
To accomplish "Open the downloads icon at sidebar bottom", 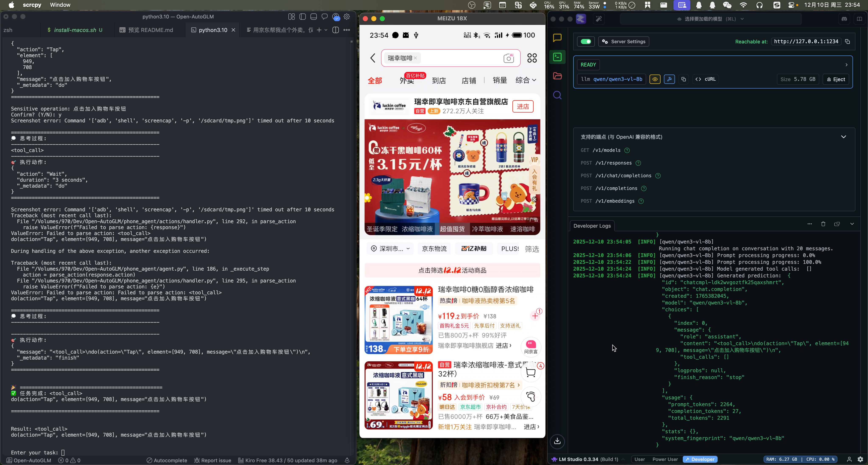I will click(557, 441).
